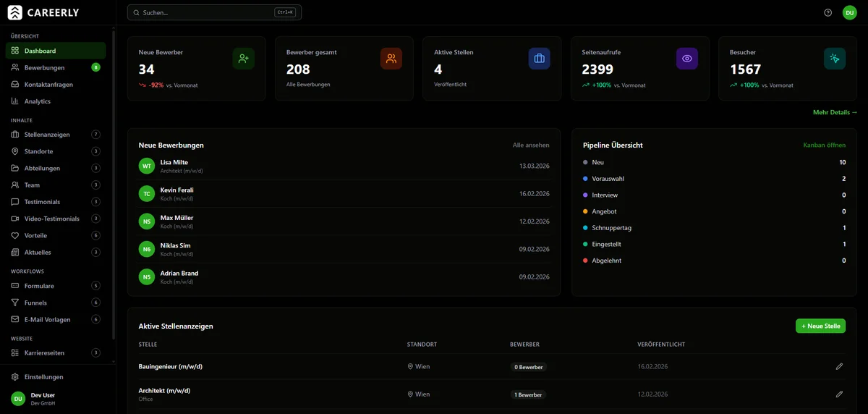Viewport: 868px width, 414px height.
Task: Edit the Bauingenieur (m/w/d) job via pencil icon
Action: (839, 367)
